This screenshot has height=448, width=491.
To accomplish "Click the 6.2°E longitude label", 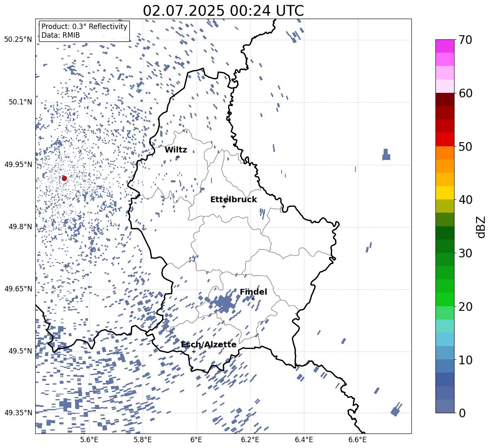I will (x=250, y=440).
